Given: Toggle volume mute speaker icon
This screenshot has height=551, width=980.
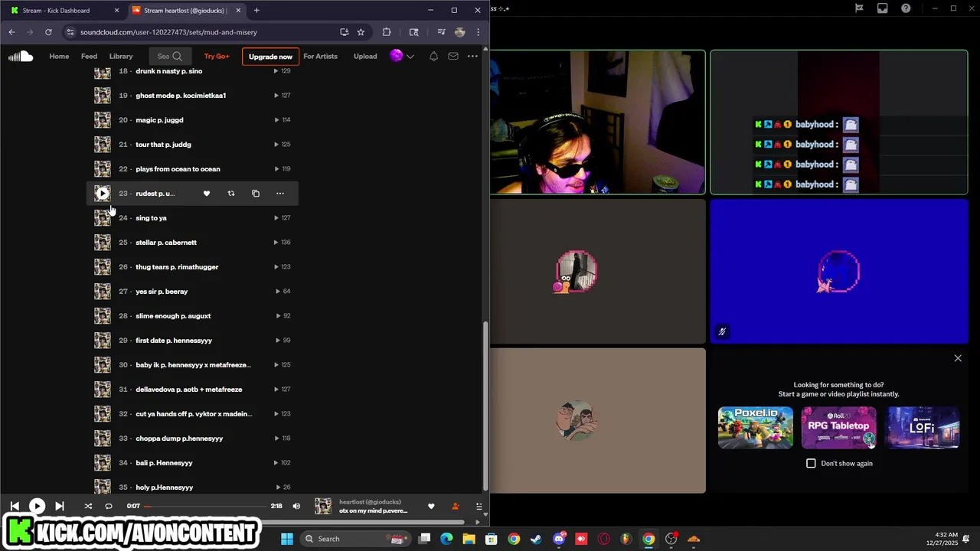Looking at the screenshot, I should point(297,506).
